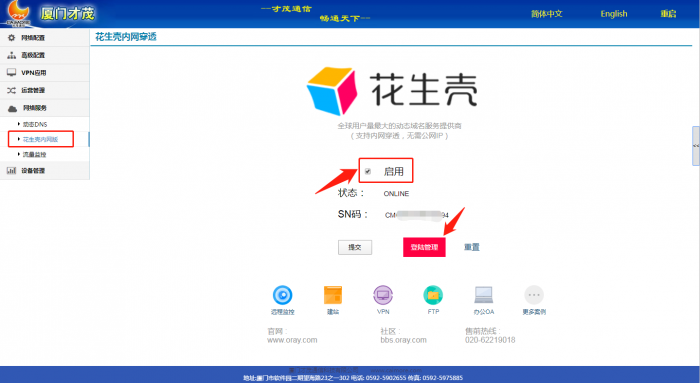The height and width of the screenshot is (383, 700).
Task: Open the blue 远程监控 camera icon
Action: coord(283,295)
